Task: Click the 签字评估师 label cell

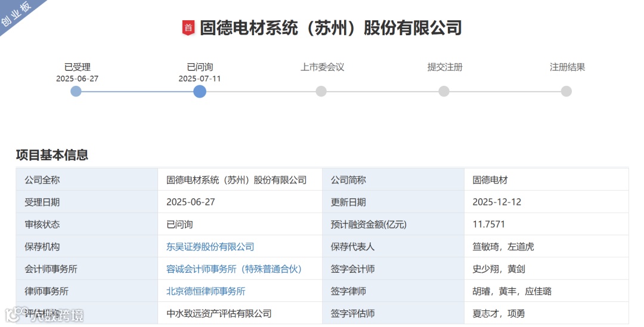Action: pyautogui.click(x=393, y=313)
